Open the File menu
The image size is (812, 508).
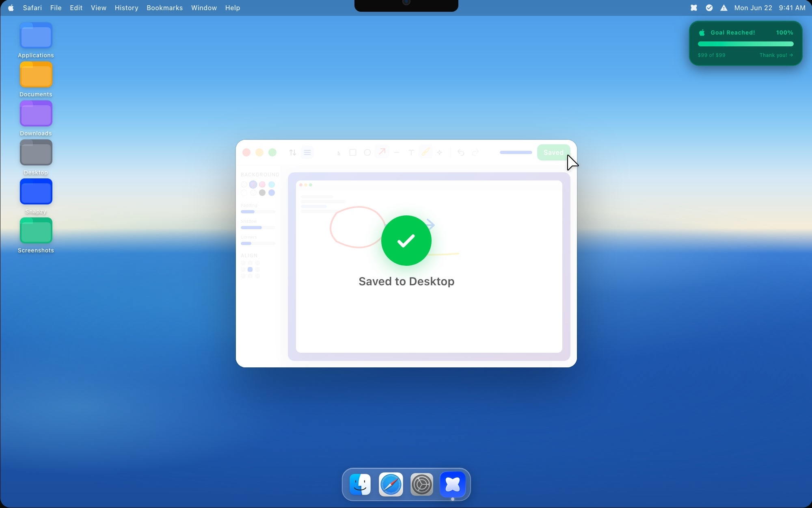(56, 8)
